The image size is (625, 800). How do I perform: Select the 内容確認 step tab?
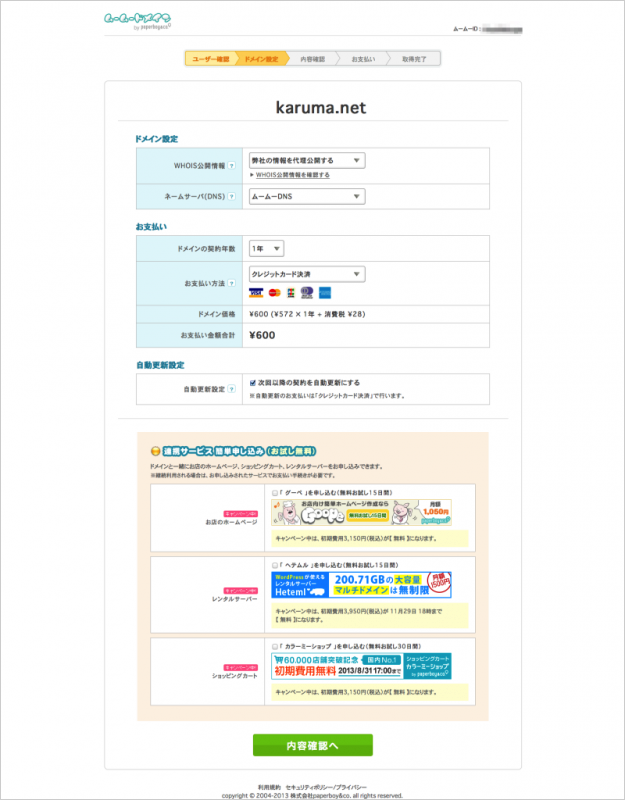click(312, 59)
